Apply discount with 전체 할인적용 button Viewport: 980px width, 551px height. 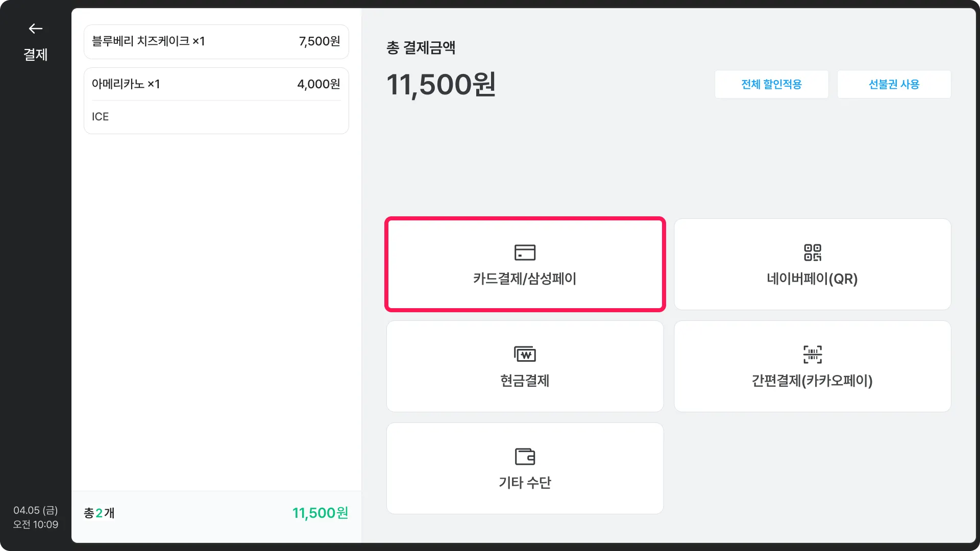[x=771, y=84]
